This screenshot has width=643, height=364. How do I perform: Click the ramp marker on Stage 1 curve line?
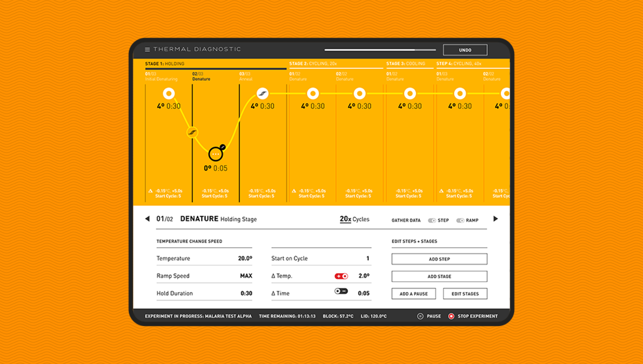(192, 132)
